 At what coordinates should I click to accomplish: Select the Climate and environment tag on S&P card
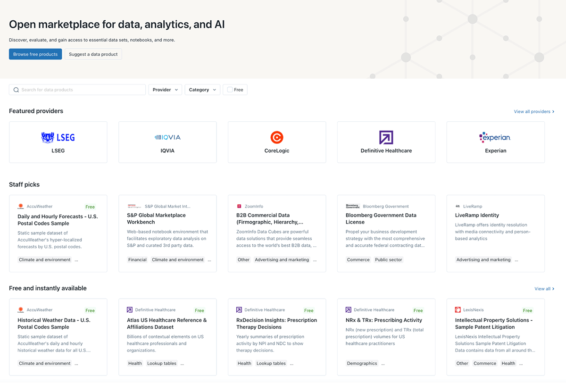pos(178,259)
